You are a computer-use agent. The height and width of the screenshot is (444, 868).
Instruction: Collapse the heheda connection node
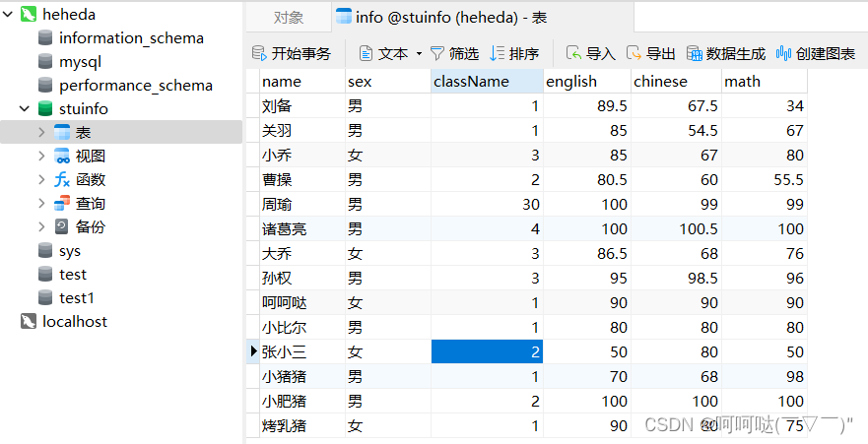click(8, 15)
